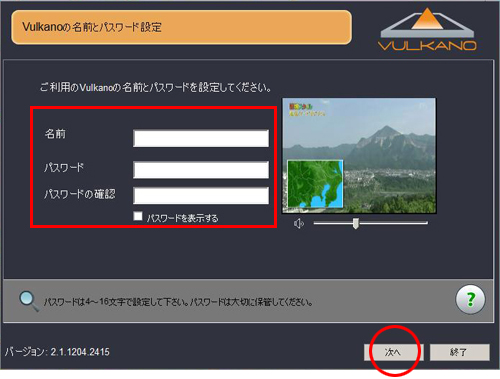Screen dimensions: 500x379
Task: Click the instruction text above the form
Action: coord(155,87)
